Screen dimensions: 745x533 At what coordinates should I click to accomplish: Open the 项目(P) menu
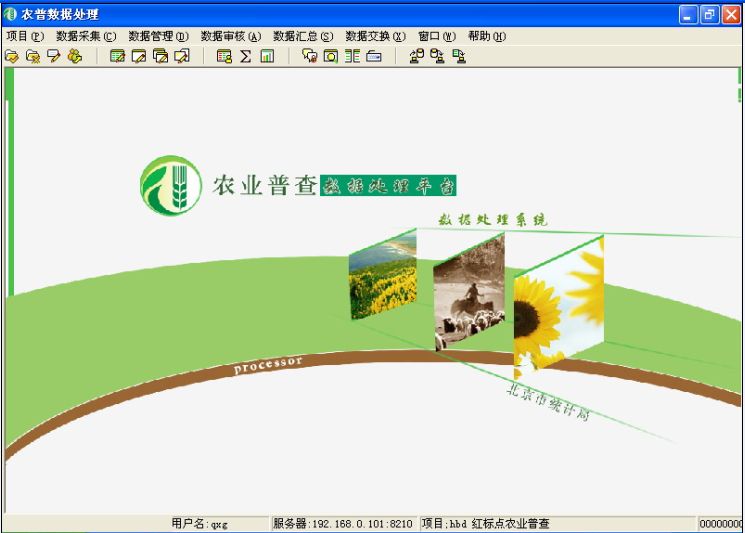(x=24, y=36)
